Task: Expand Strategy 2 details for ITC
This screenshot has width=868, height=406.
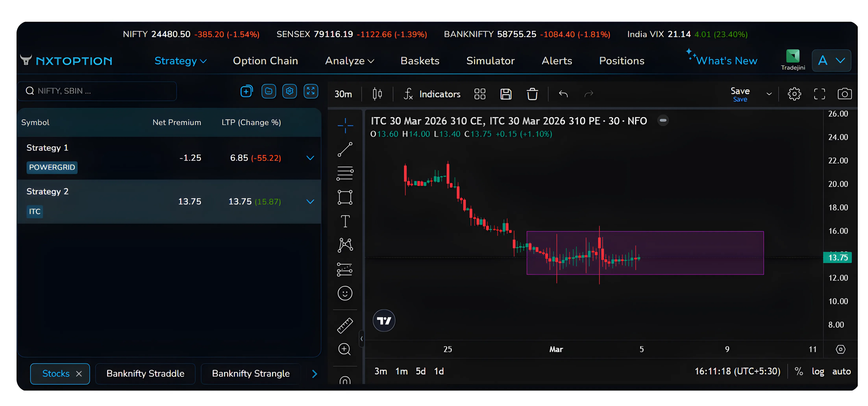Action: pyautogui.click(x=310, y=202)
